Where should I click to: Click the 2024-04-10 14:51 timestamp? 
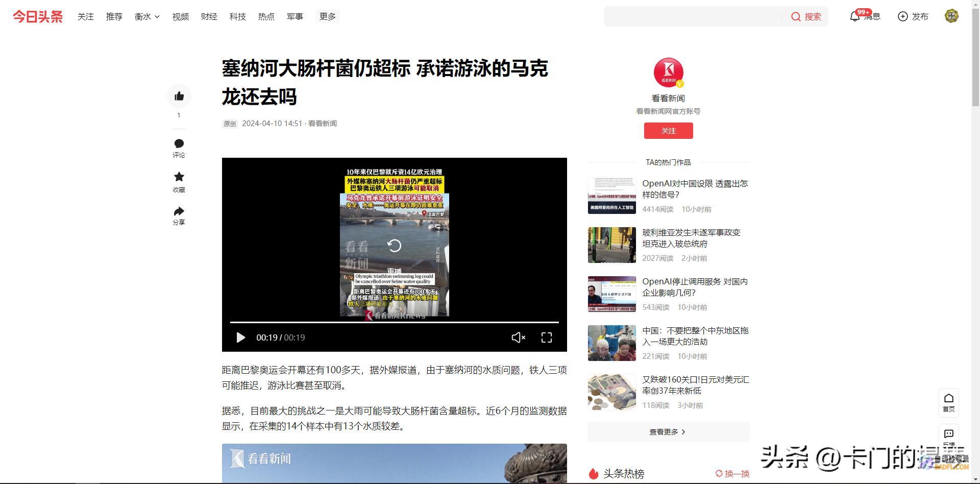coord(272,124)
